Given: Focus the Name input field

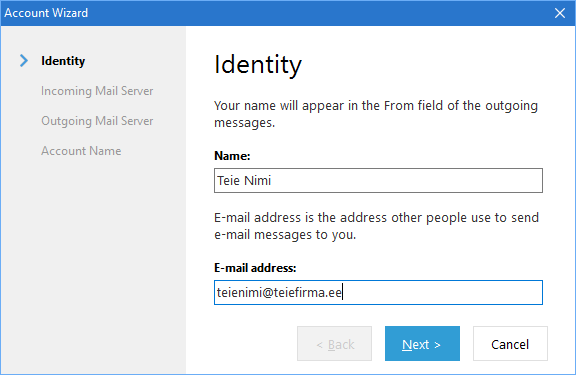Looking at the screenshot, I should [378, 180].
